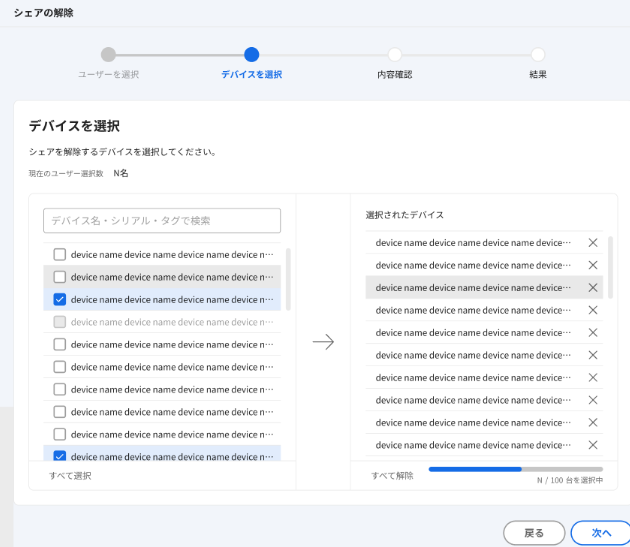Click the 次へ button
The width and height of the screenshot is (630, 547).
click(x=601, y=533)
